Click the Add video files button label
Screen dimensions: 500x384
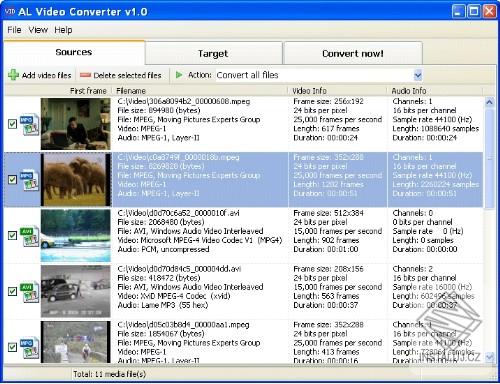coord(46,75)
